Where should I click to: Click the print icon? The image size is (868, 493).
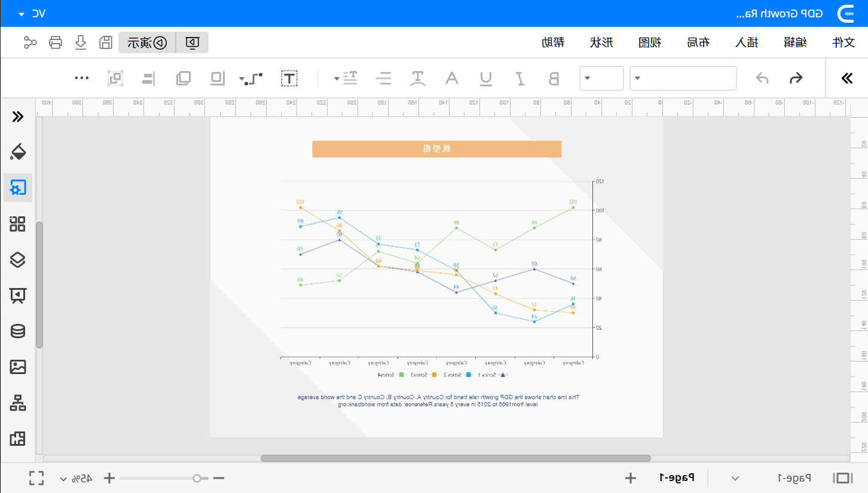coord(55,42)
